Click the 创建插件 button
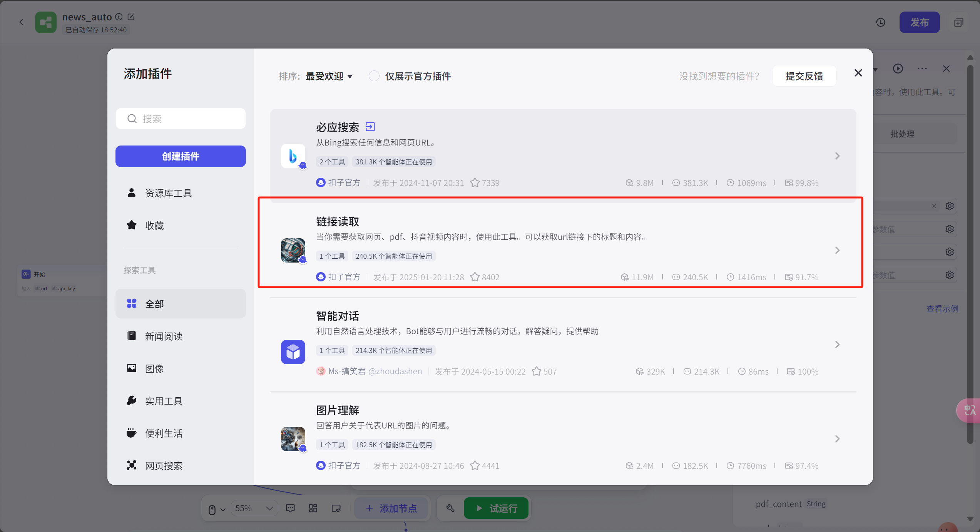This screenshot has height=532, width=980. coord(181,156)
